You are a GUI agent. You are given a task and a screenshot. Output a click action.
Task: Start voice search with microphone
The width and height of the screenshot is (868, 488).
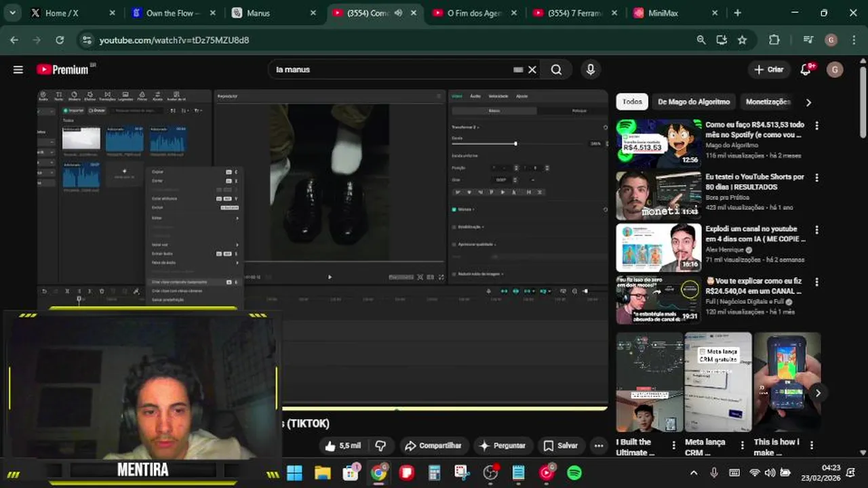pos(591,69)
